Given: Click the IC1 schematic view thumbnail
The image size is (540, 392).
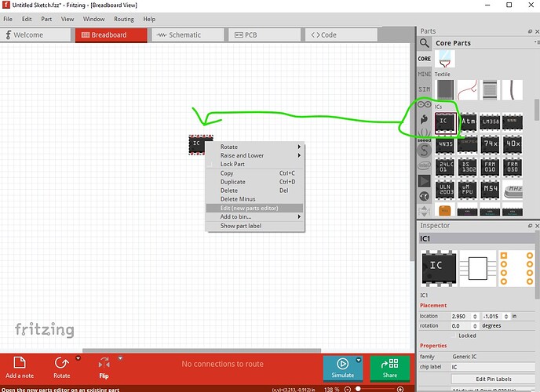Looking at the screenshot, I should [478, 269].
